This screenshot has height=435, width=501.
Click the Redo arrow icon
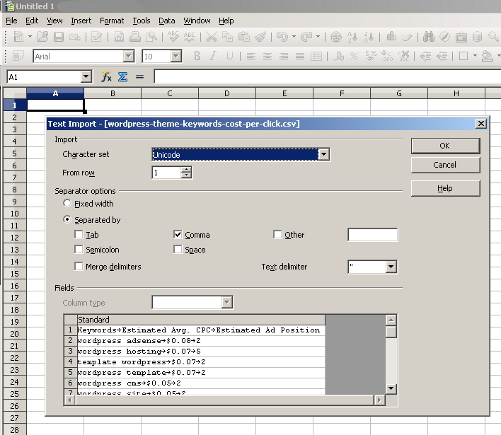[x=306, y=37]
